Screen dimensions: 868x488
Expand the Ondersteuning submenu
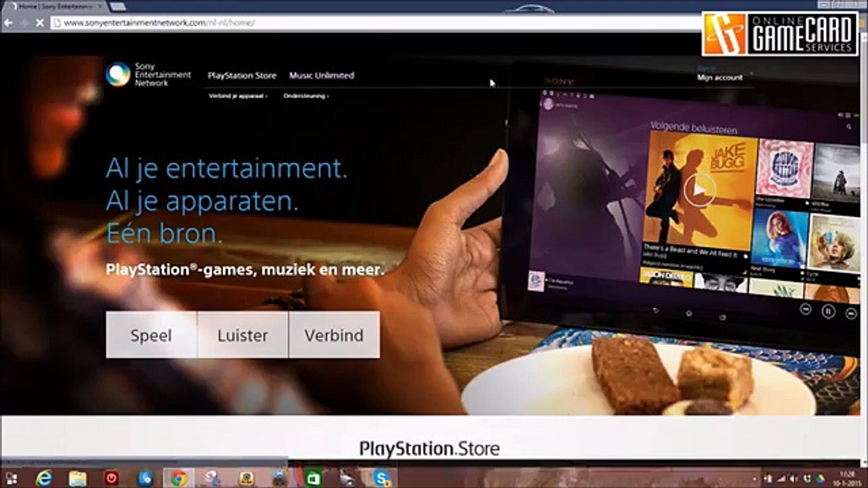[306, 96]
